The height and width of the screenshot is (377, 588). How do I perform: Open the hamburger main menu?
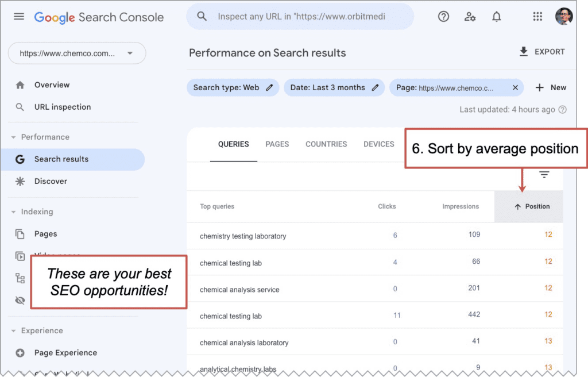pos(19,17)
